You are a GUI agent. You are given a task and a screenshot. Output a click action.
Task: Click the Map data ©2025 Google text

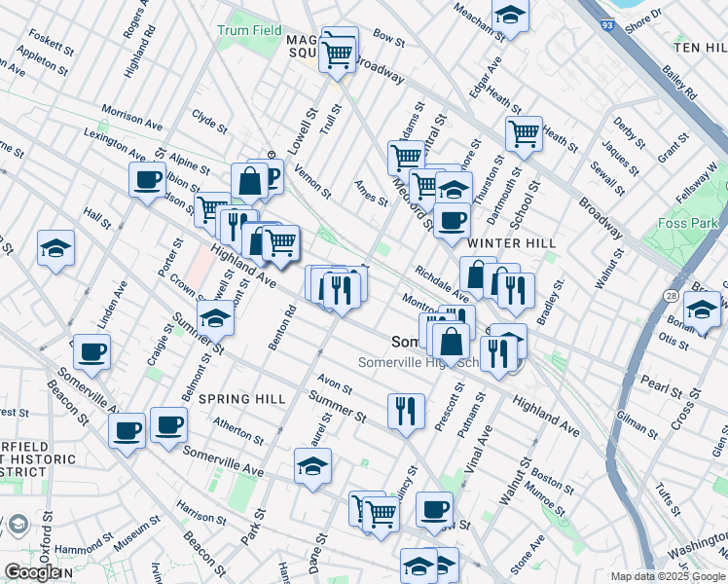pyautogui.click(x=667, y=576)
